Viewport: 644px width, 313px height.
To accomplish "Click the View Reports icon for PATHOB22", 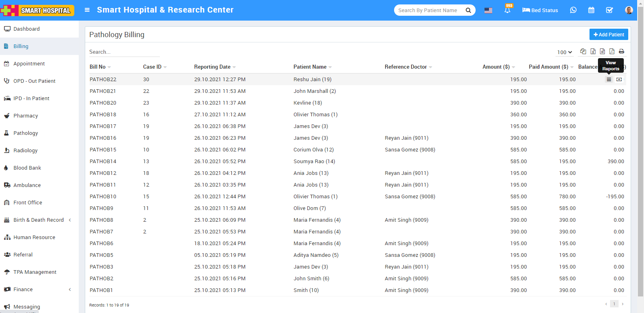I will [x=609, y=80].
